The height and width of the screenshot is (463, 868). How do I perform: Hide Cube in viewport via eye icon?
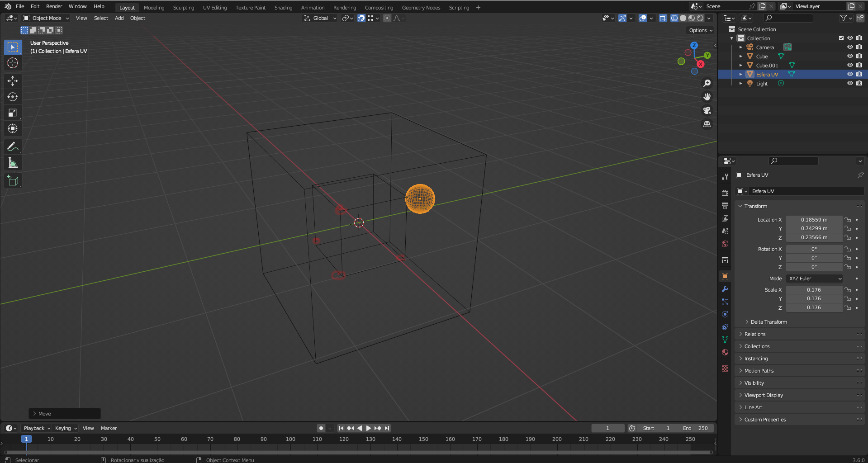coord(850,56)
